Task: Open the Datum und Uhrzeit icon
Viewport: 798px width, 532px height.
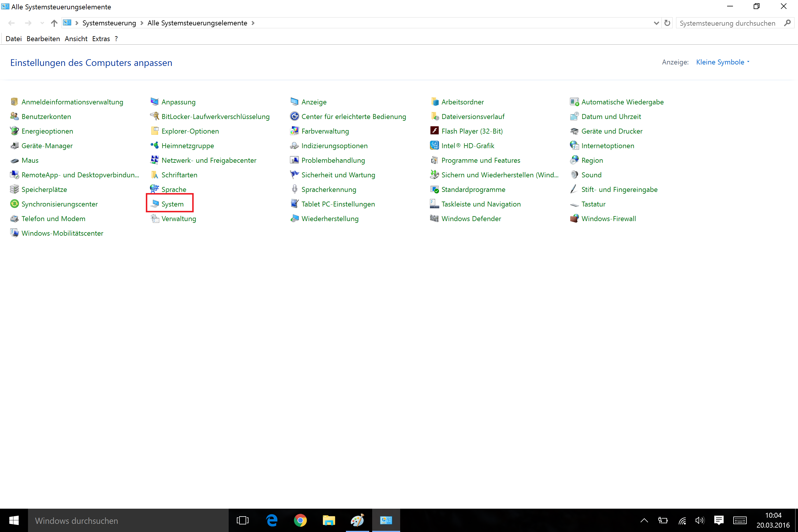Action: [574, 116]
